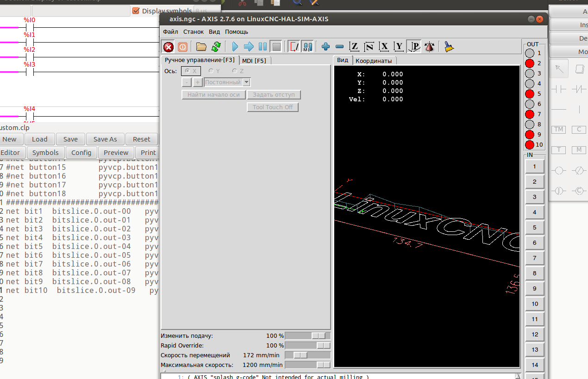The image size is (588, 379).
Task: Select perspective view P icon
Action: pos(414,47)
